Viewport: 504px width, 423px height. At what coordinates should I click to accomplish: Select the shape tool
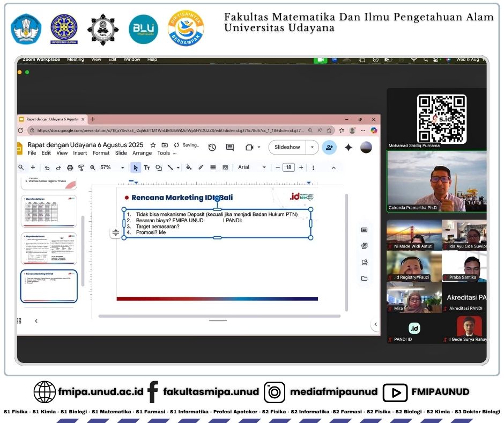click(159, 167)
